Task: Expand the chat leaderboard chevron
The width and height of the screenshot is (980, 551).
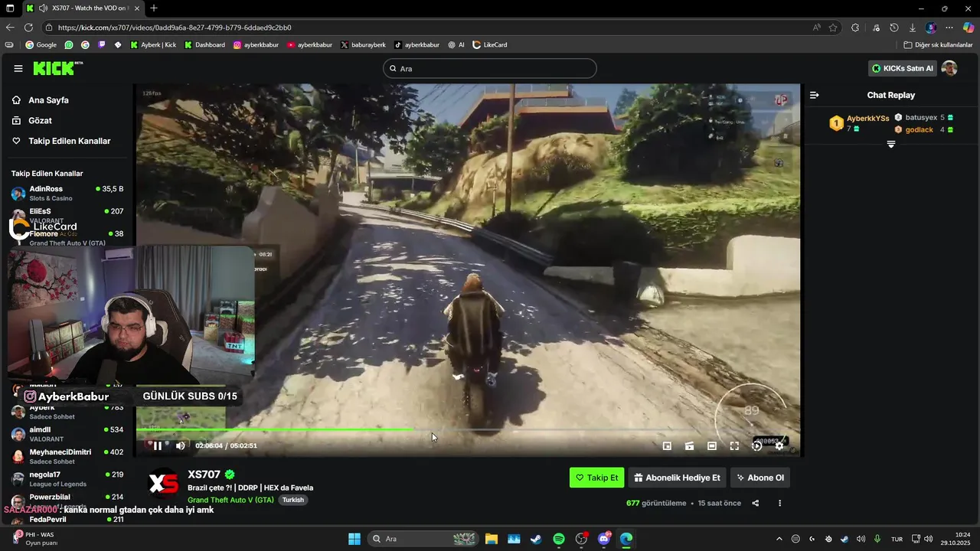Action: pyautogui.click(x=890, y=145)
